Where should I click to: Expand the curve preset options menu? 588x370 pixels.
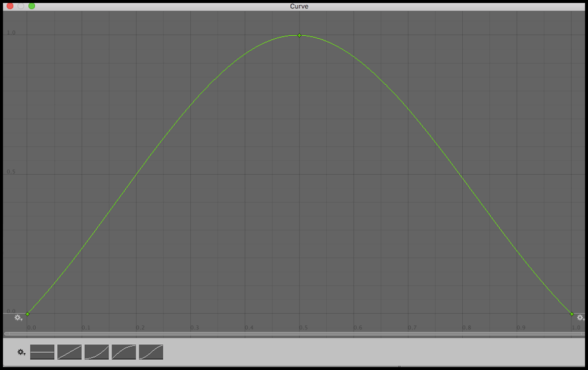pos(21,353)
